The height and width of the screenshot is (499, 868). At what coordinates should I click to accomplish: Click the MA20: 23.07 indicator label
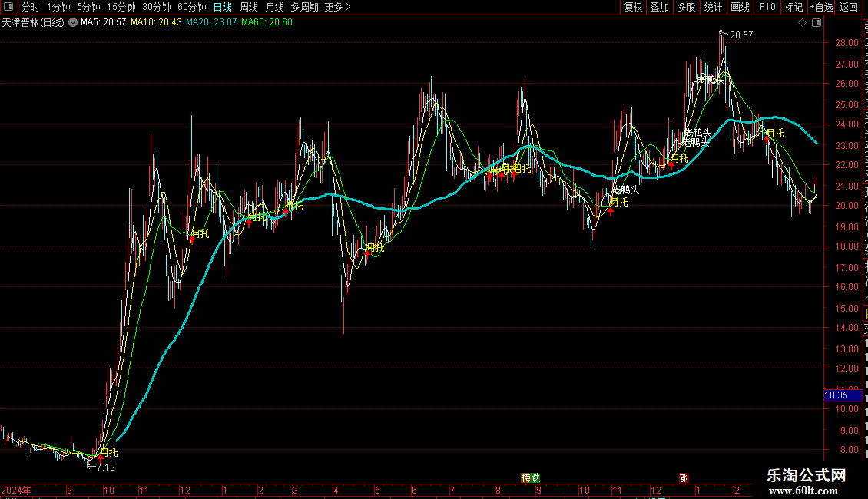[x=211, y=23]
